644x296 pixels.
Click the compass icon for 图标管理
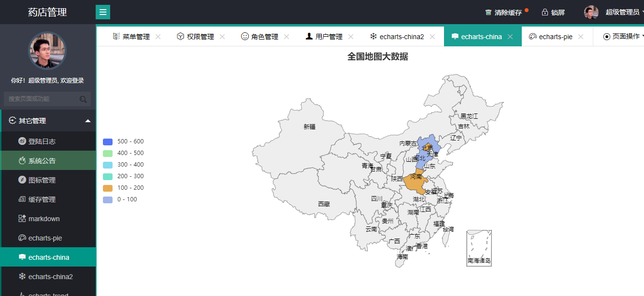click(22, 180)
